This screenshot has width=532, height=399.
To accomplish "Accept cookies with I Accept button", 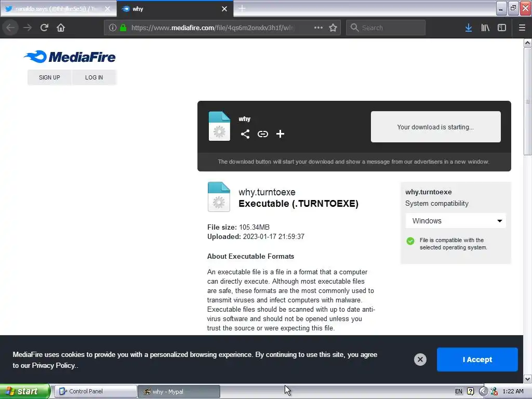I will tap(477, 360).
